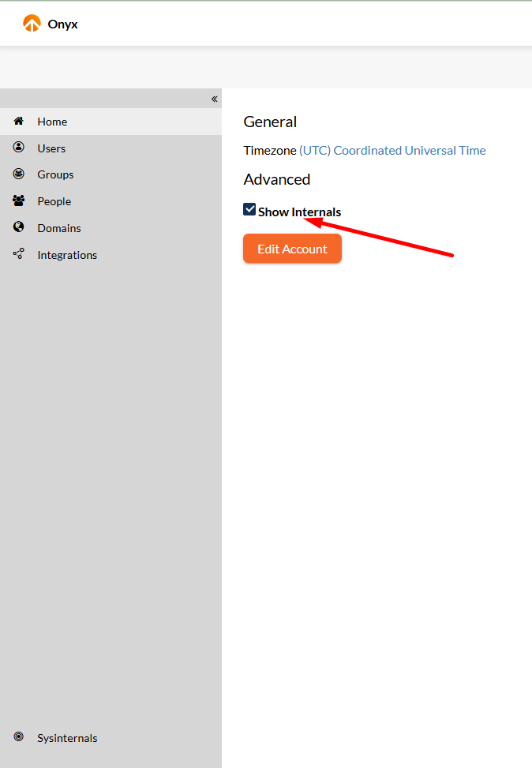This screenshot has height=768, width=532.
Task: Open the Sysinternals sidebar entry
Action: [x=111, y=738]
